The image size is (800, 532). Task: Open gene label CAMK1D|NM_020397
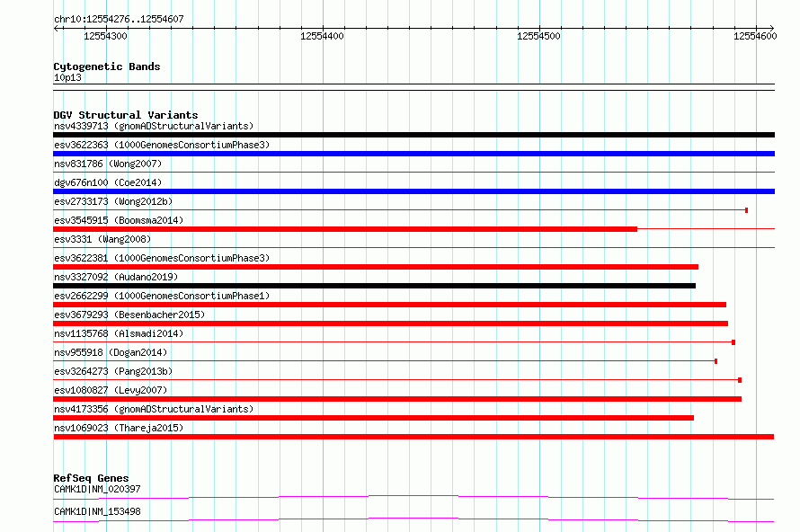[97, 489]
